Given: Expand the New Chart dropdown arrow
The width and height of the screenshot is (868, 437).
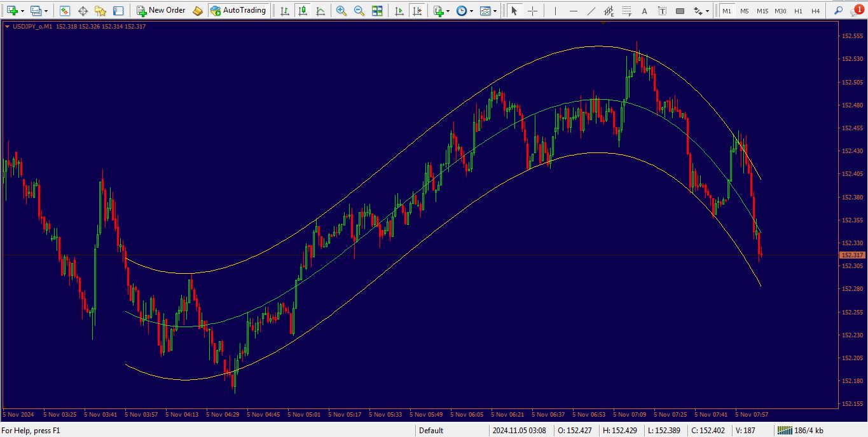Looking at the screenshot, I should 22,11.
